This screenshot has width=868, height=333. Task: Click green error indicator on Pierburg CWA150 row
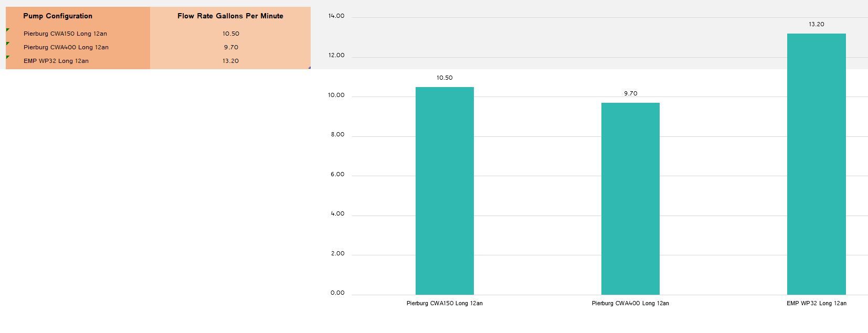coord(7,30)
